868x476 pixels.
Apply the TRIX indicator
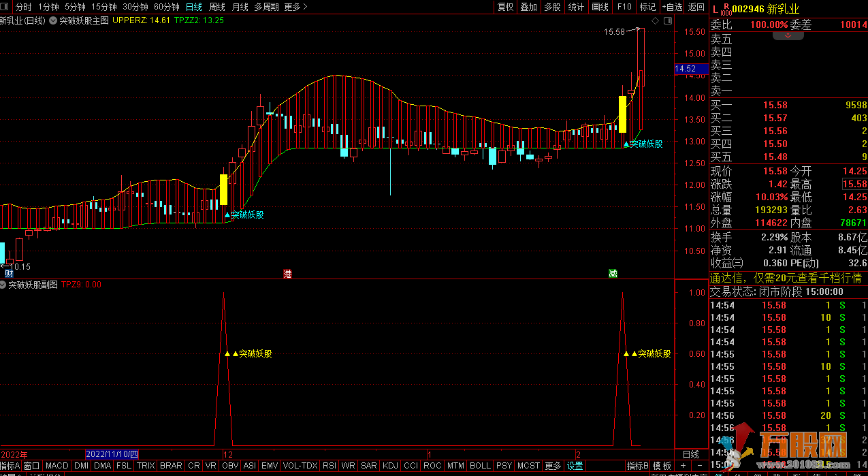(x=146, y=466)
